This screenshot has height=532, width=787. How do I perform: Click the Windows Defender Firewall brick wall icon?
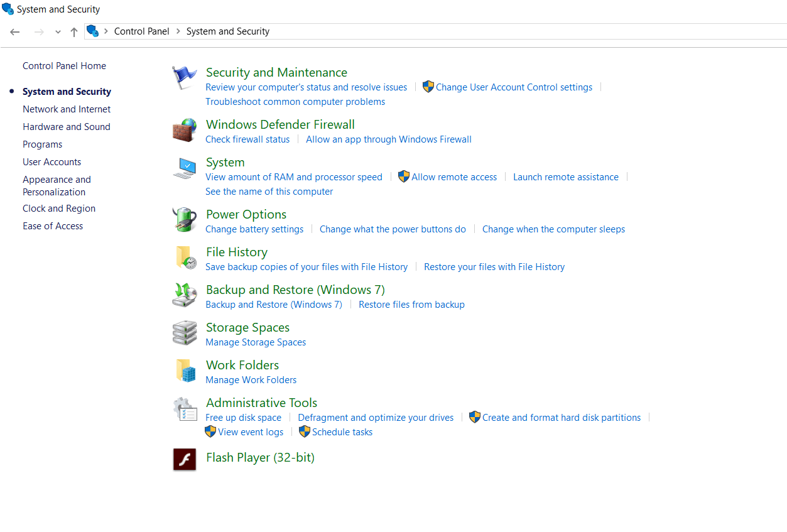tap(184, 129)
